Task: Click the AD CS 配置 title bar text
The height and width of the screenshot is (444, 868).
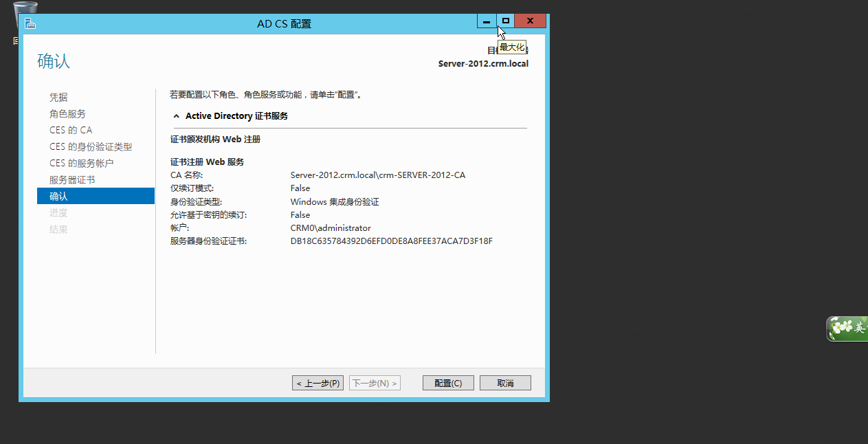Action: [x=284, y=24]
